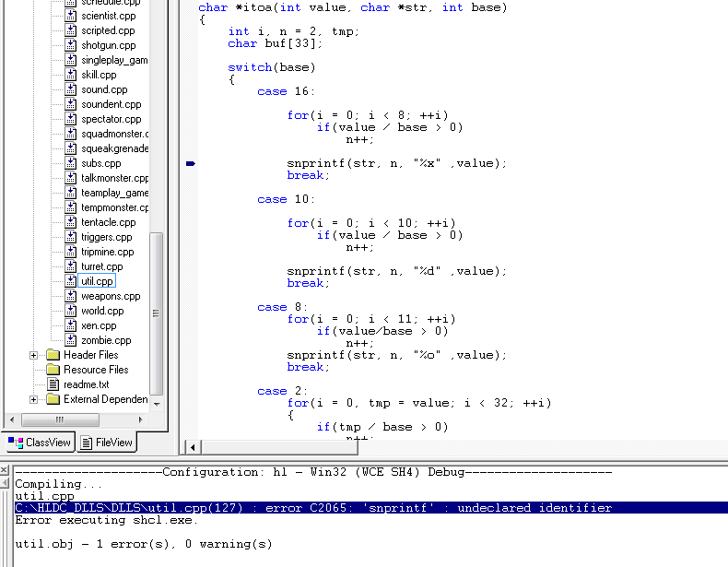The height and width of the screenshot is (567, 728).
Task: Open shotgun.cpp source file
Action: [x=108, y=45]
